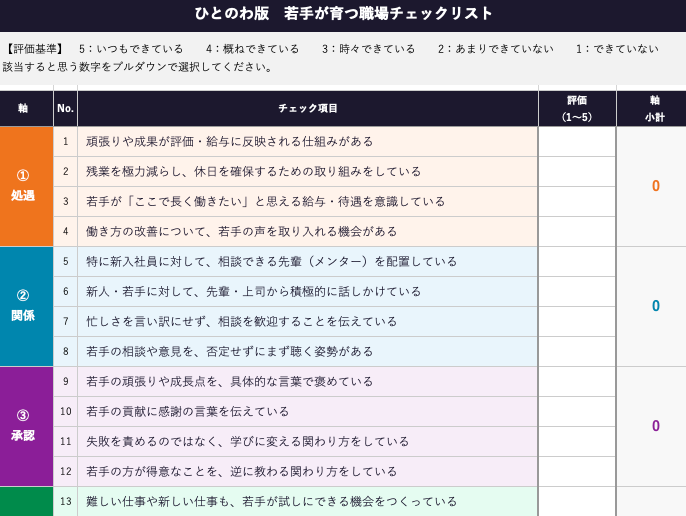Click the purple subtotal '0' for 承認
The height and width of the screenshot is (516, 686).
[655, 426]
